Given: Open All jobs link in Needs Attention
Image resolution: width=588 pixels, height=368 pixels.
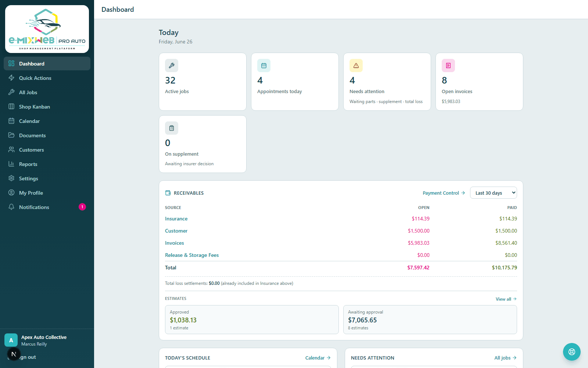Looking at the screenshot, I should pyautogui.click(x=505, y=358).
